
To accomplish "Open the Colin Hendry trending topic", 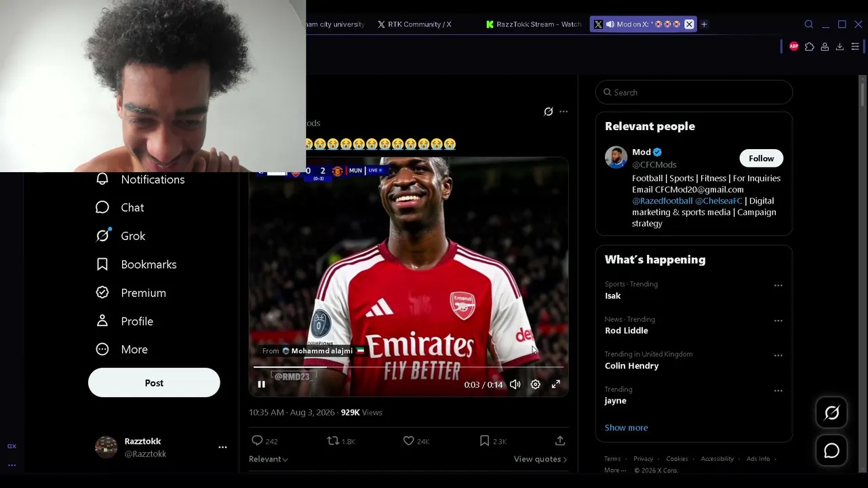I will [632, 366].
